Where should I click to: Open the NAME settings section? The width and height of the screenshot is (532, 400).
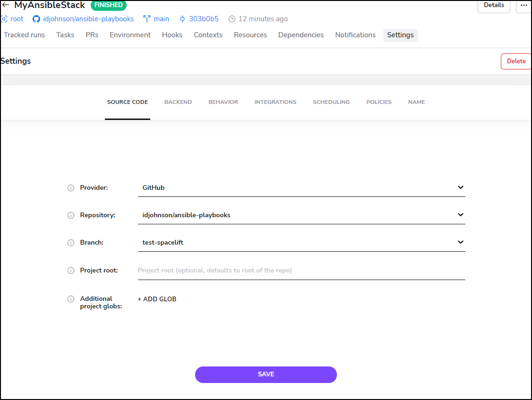(x=417, y=102)
